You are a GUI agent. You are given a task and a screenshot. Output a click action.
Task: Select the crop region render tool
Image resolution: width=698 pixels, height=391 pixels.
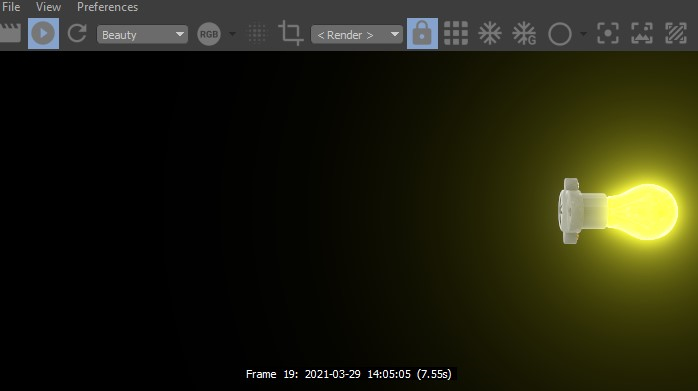(x=291, y=33)
